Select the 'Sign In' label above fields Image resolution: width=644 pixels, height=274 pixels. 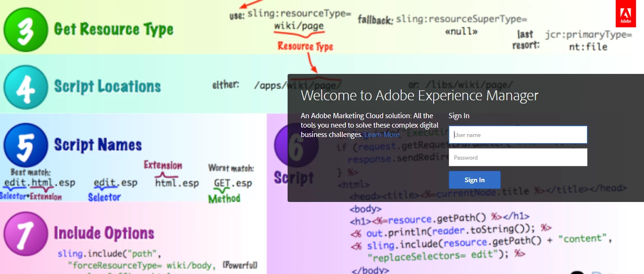click(x=459, y=116)
